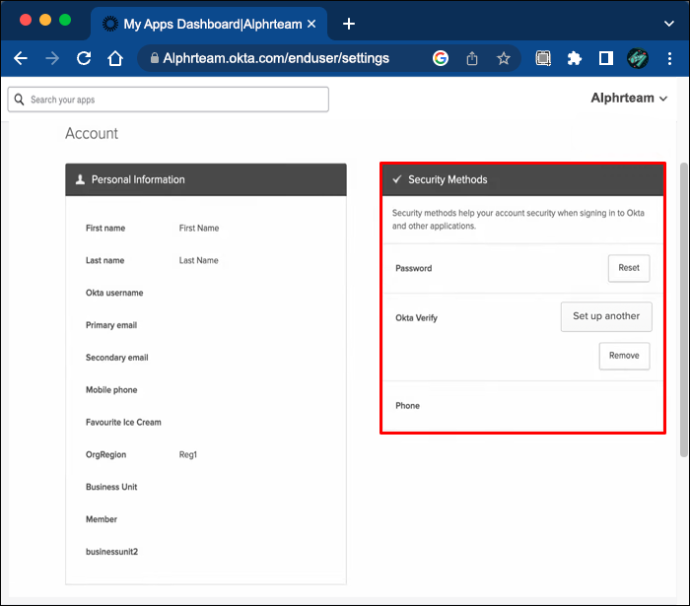Go to the browser home icon
The image size is (690, 606).
115,58
